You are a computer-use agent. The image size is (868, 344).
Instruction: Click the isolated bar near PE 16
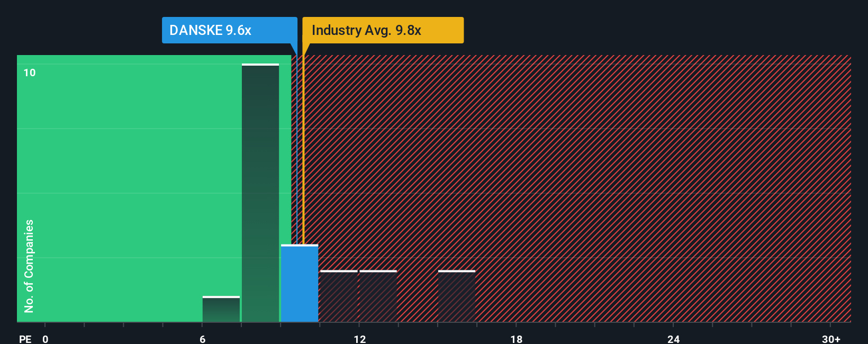(457, 296)
